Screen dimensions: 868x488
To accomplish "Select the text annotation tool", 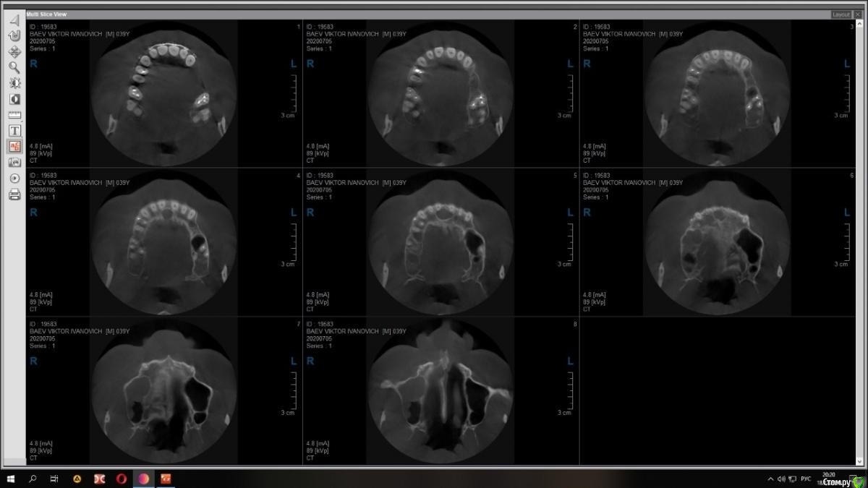I will pos(14,131).
